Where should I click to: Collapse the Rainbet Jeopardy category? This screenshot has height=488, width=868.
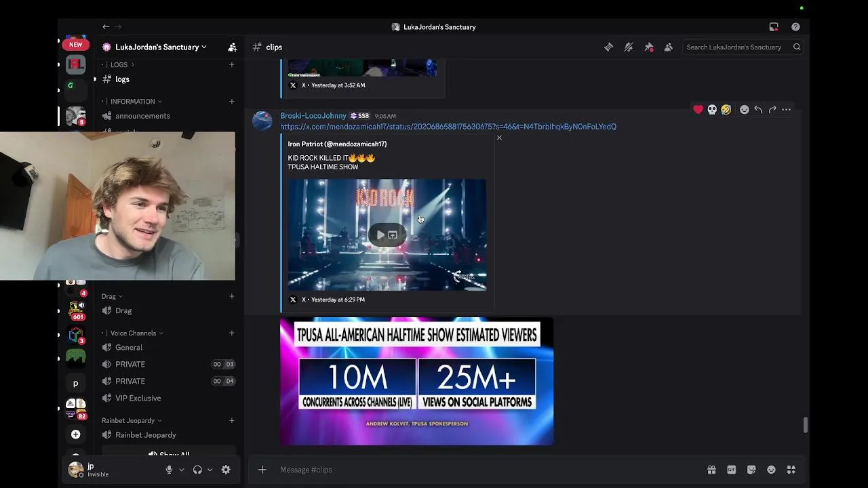(x=132, y=420)
